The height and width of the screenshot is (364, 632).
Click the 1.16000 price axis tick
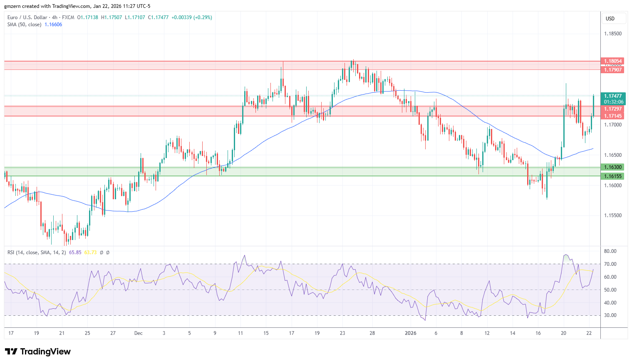pyautogui.click(x=613, y=186)
